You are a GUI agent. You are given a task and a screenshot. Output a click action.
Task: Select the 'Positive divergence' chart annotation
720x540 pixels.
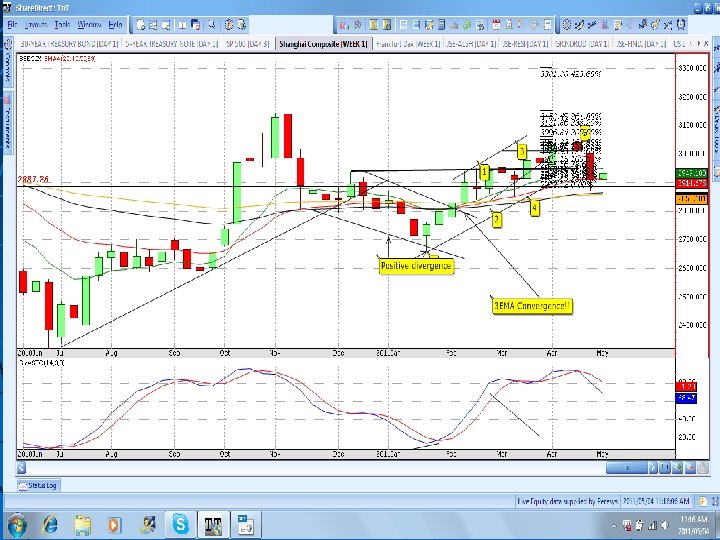[416, 266]
